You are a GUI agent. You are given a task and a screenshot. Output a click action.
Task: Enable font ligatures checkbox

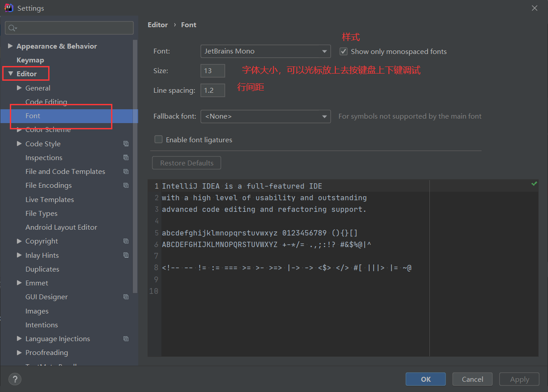158,140
